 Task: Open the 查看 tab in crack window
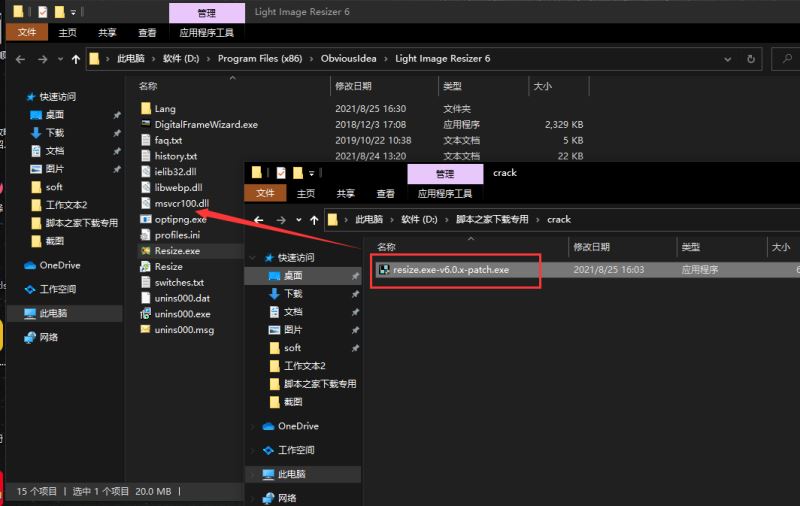pos(385,194)
